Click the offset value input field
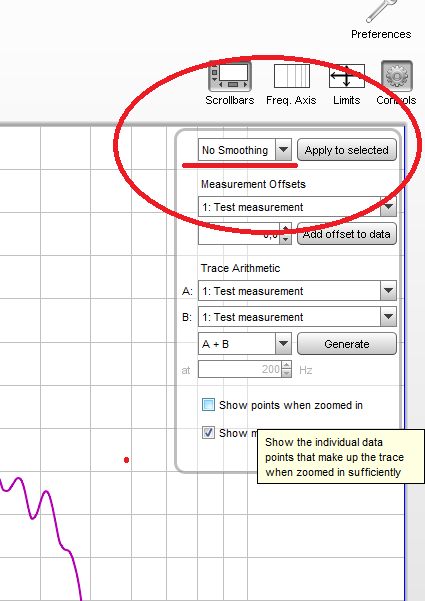This screenshot has width=425, height=601. point(239,234)
